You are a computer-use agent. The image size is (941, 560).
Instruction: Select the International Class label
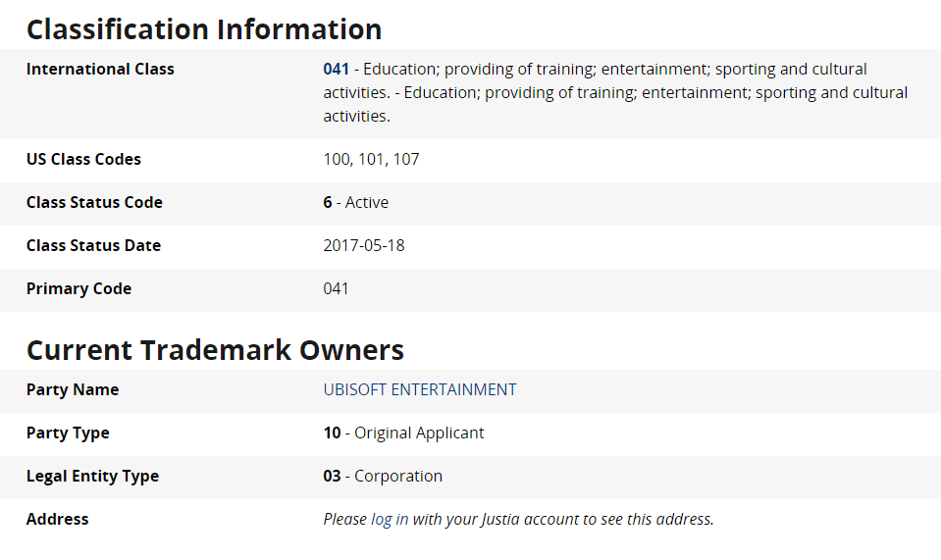tap(100, 69)
